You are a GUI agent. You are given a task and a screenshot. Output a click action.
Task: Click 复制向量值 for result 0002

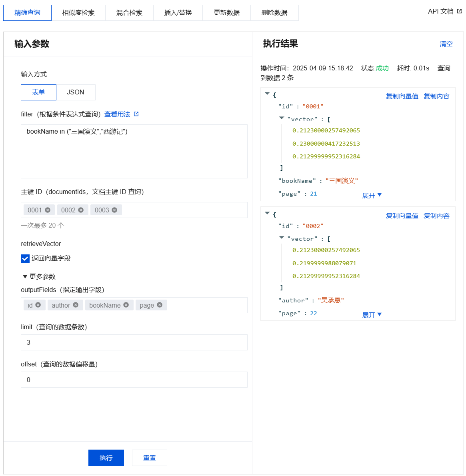pos(402,216)
